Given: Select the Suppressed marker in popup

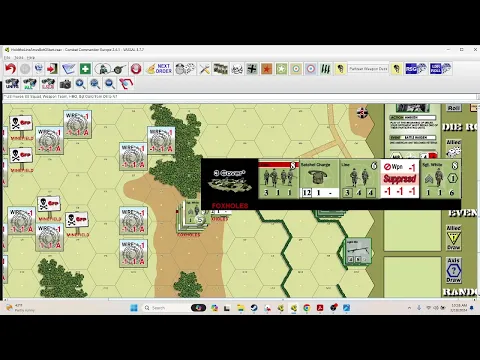Looking at the screenshot, I should [x=400, y=179].
